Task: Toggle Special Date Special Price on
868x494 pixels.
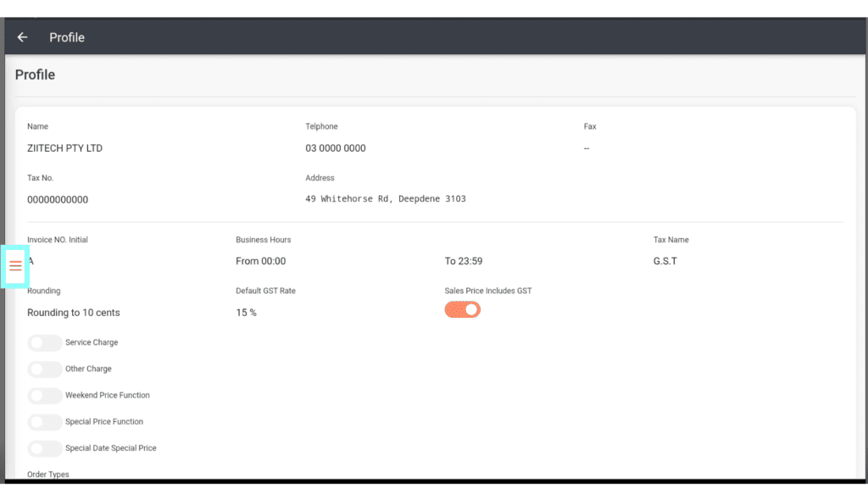Action: point(44,448)
